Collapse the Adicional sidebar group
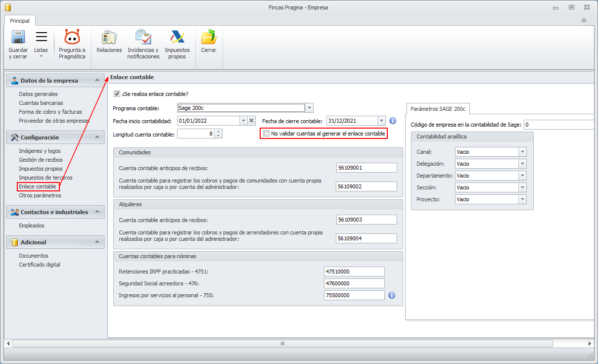This screenshot has width=598, height=364. [97, 242]
